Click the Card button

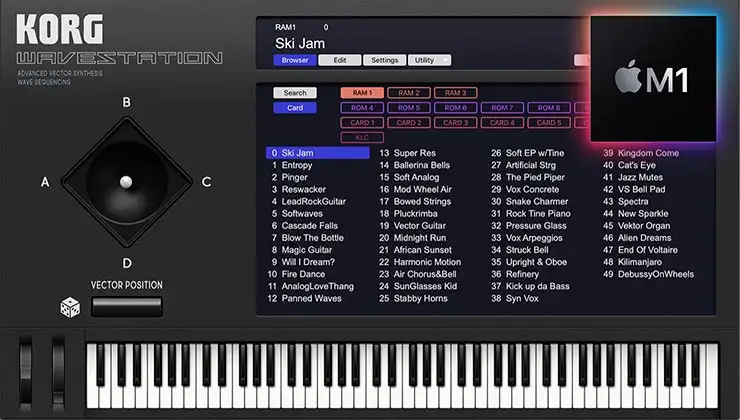click(295, 108)
